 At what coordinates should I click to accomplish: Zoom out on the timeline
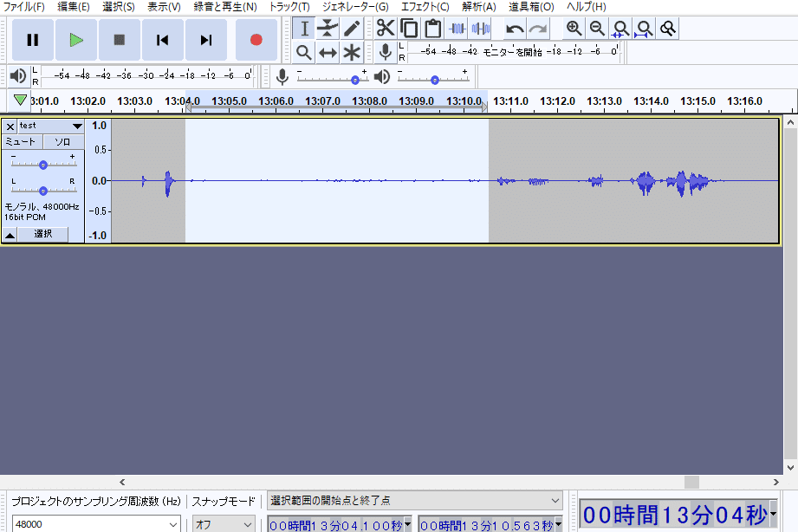pyautogui.click(x=597, y=29)
